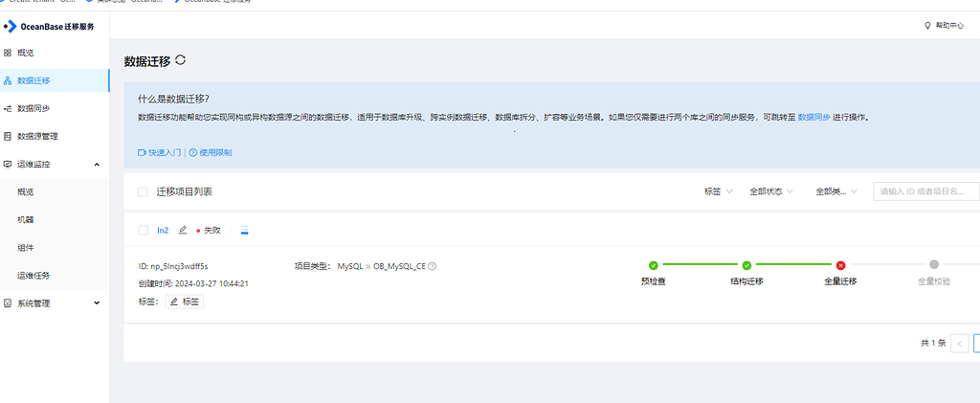Open the 全部类... type filter dropdown

tap(836, 191)
